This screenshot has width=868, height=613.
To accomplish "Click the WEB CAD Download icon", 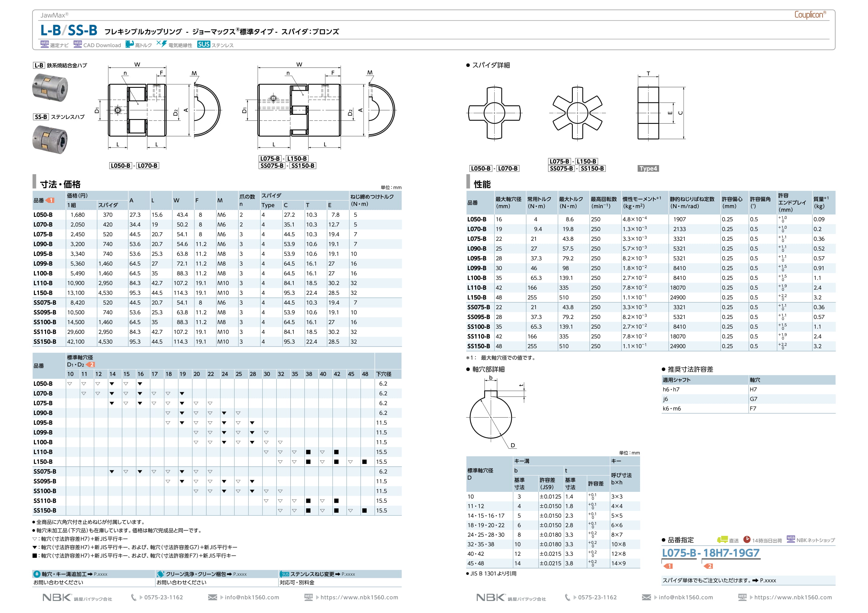I will coord(78,44).
